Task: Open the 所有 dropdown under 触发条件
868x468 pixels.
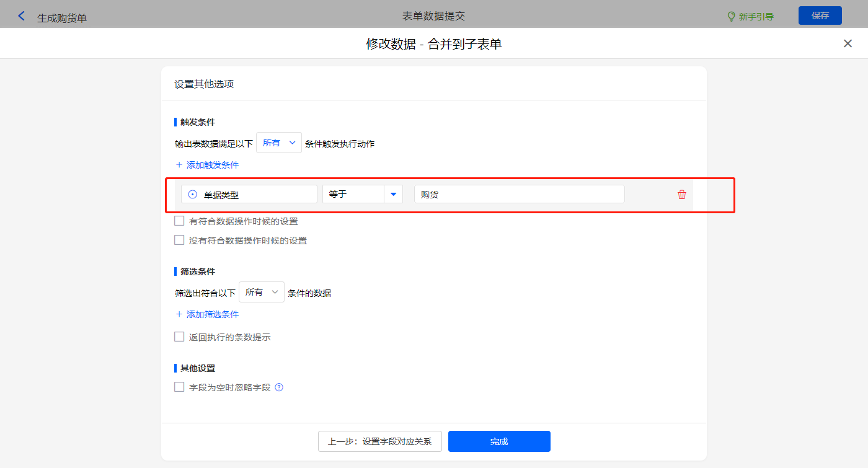Action: coord(279,143)
